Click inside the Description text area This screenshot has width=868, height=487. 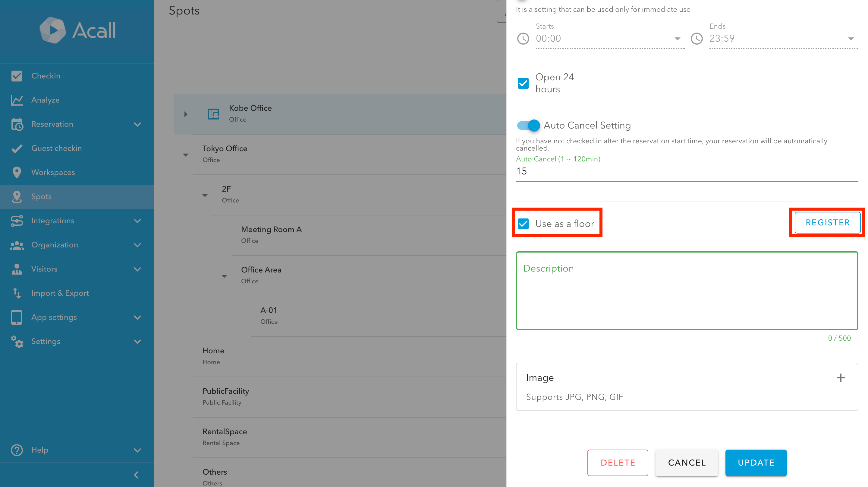[687, 297]
